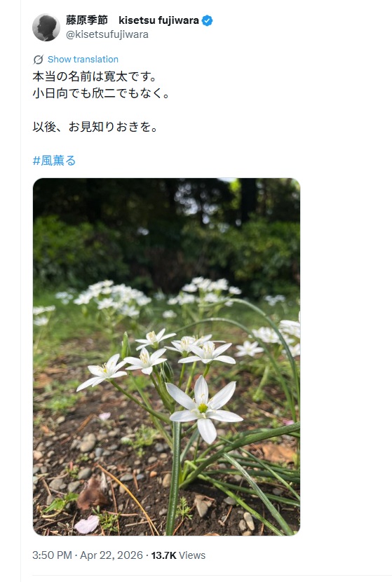Open the attached white flowers photo
This screenshot has height=582, width=392.
point(166,357)
